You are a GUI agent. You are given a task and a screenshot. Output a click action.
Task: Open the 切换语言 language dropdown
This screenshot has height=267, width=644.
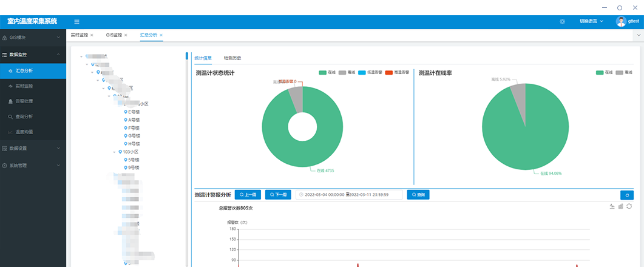pos(591,22)
